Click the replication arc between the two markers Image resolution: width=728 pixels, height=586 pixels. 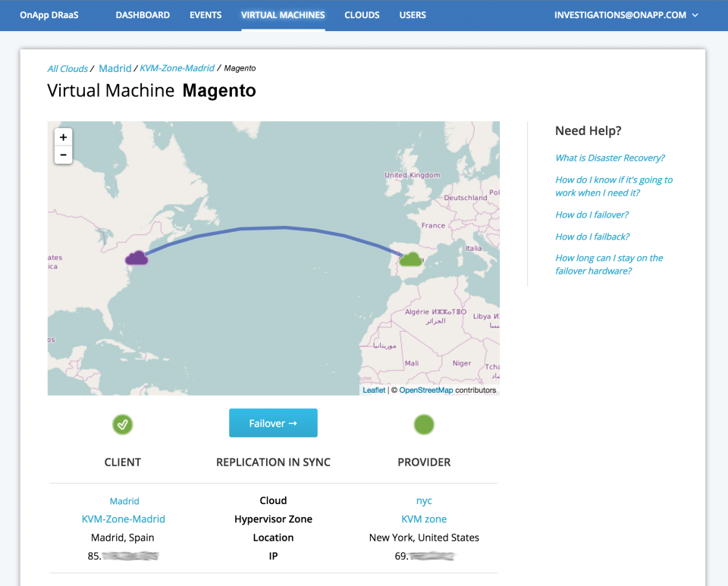click(281, 228)
